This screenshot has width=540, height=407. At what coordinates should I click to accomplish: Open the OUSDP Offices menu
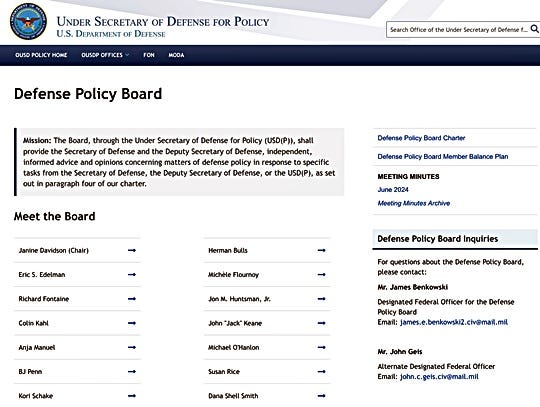point(102,55)
